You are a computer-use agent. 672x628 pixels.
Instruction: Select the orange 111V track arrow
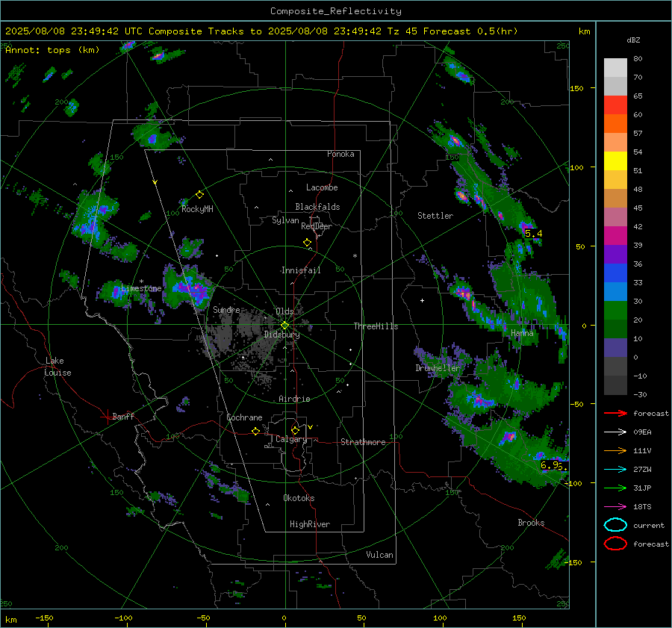click(x=615, y=450)
